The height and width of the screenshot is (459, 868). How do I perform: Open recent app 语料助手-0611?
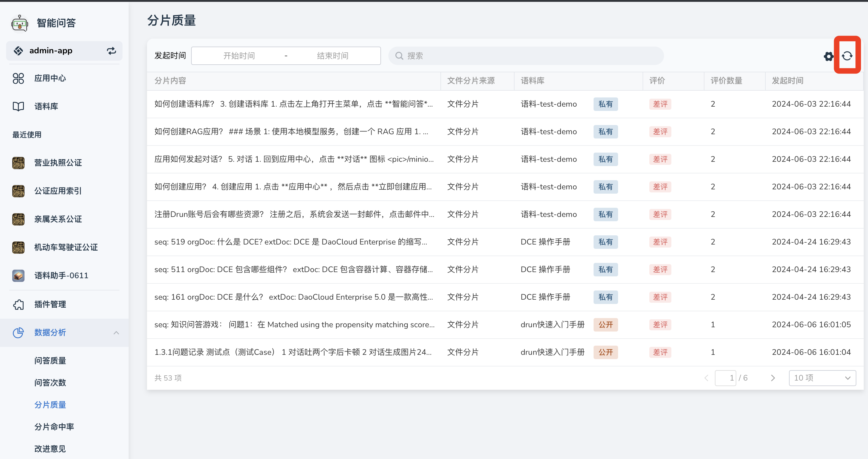click(61, 275)
